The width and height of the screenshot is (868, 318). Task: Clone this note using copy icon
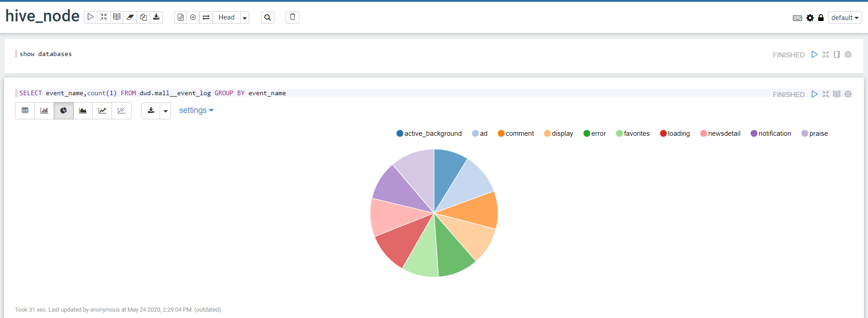(x=143, y=17)
